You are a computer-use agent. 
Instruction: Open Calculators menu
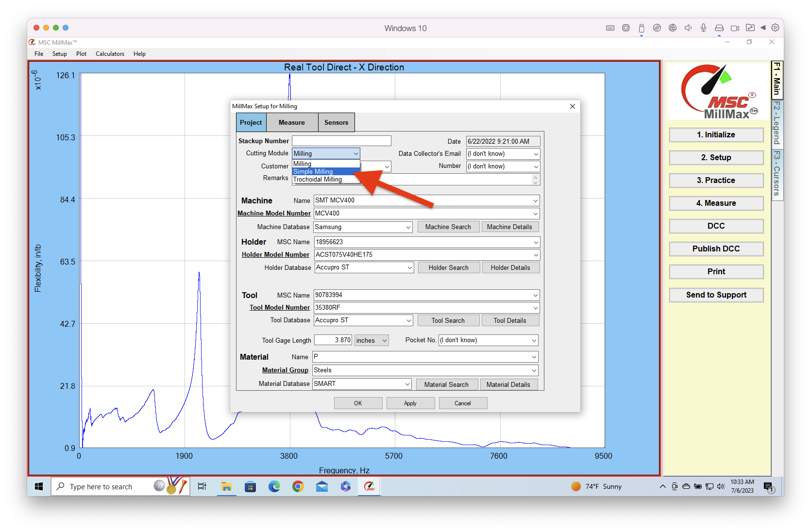(x=110, y=54)
